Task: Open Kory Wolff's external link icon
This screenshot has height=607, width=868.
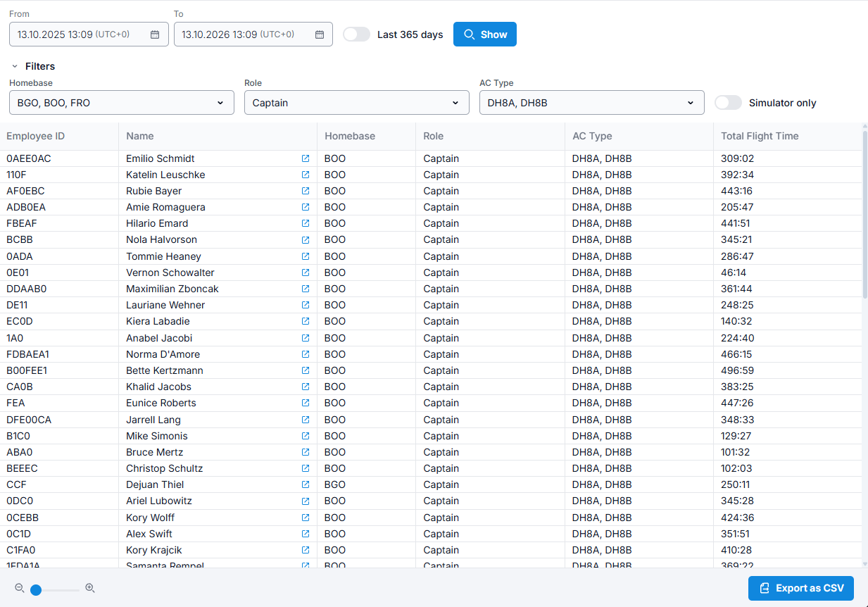Action: (x=306, y=518)
